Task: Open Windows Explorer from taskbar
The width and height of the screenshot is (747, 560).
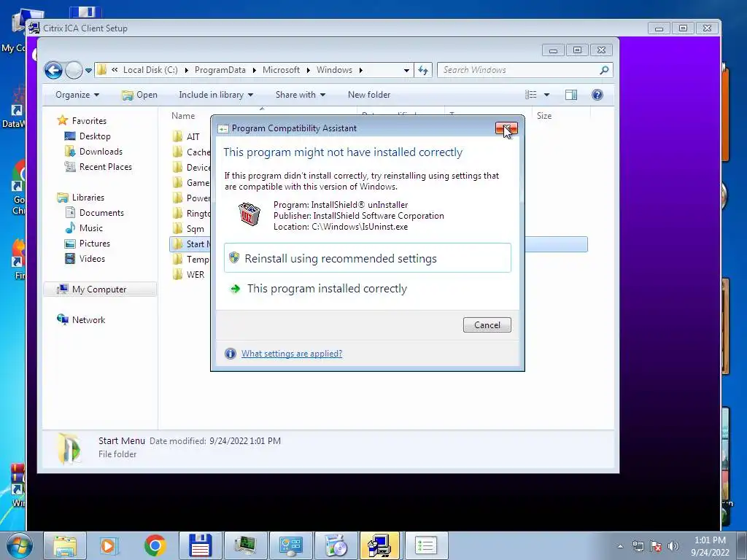Action: click(x=65, y=545)
